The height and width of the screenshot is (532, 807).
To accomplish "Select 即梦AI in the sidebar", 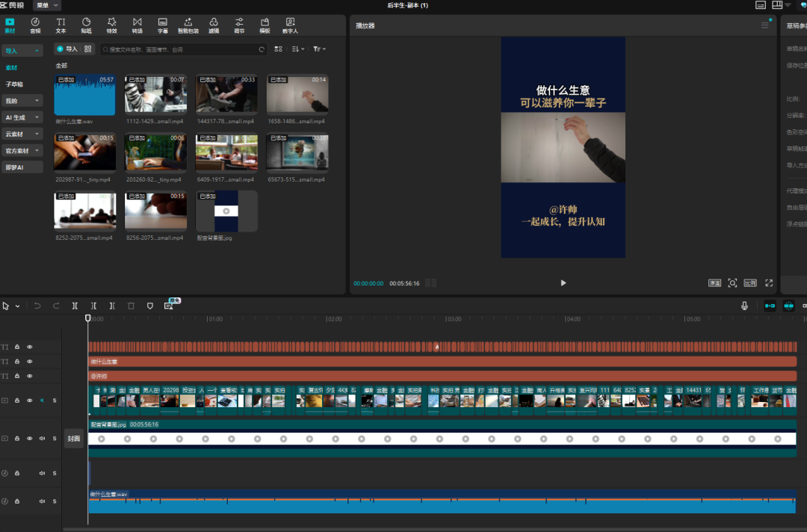I will click(22, 167).
